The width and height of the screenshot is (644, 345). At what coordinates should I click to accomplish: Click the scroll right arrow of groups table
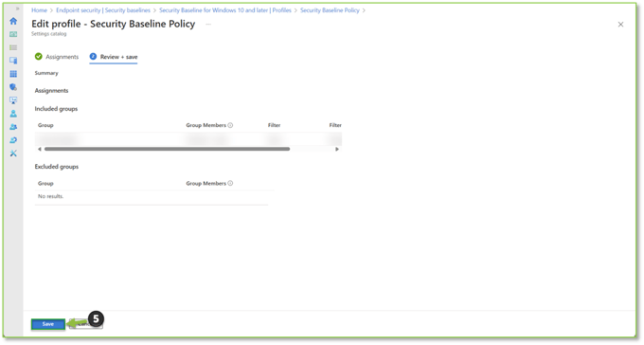coord(337,149)
